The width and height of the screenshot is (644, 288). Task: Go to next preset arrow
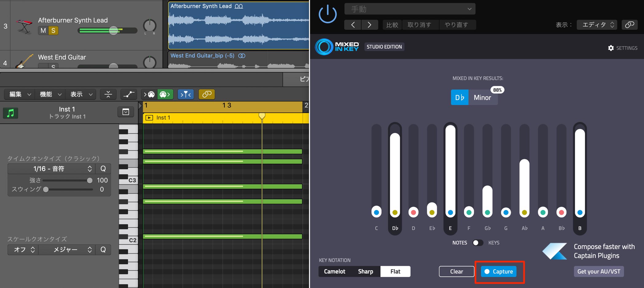tap(369, 25)
